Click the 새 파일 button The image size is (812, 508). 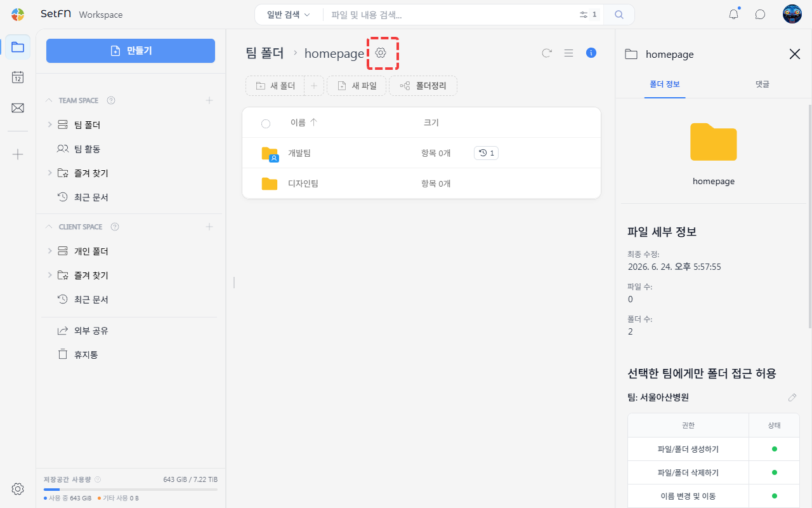pyautogui.click(x=356, y=86)
